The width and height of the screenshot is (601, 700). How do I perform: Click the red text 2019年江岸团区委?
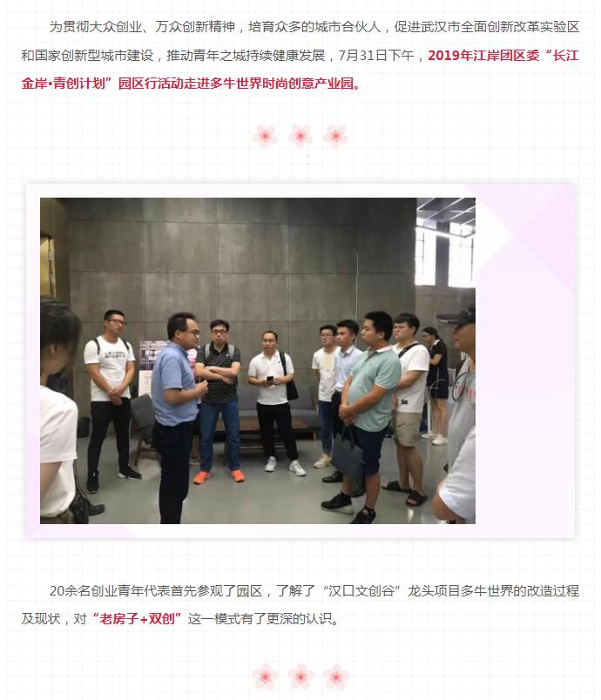pos(483,56)
